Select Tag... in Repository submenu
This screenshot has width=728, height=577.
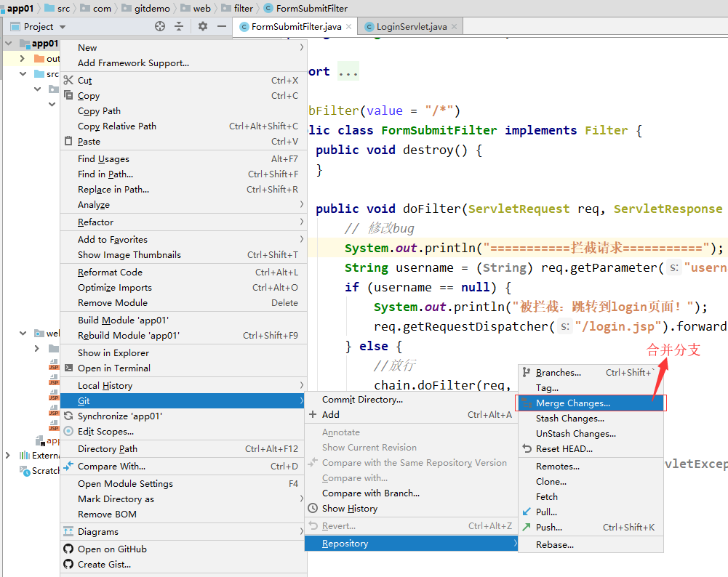591,388
